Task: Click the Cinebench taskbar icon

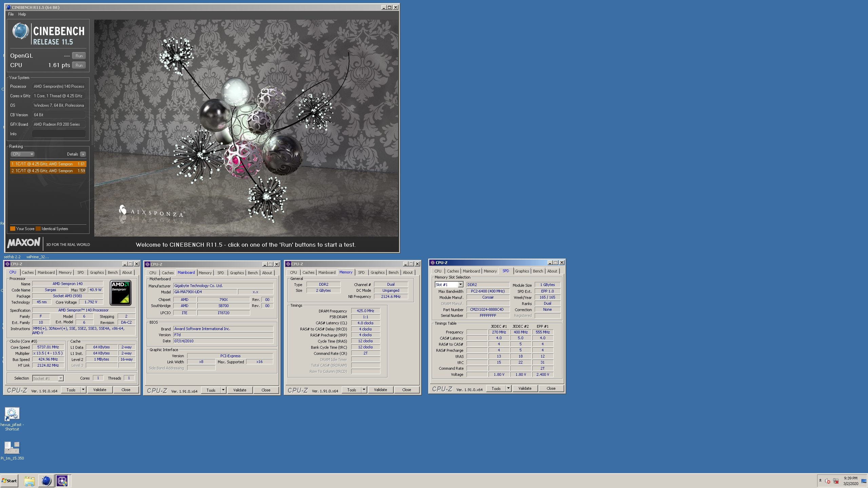Action: click(x=46, y=481)
